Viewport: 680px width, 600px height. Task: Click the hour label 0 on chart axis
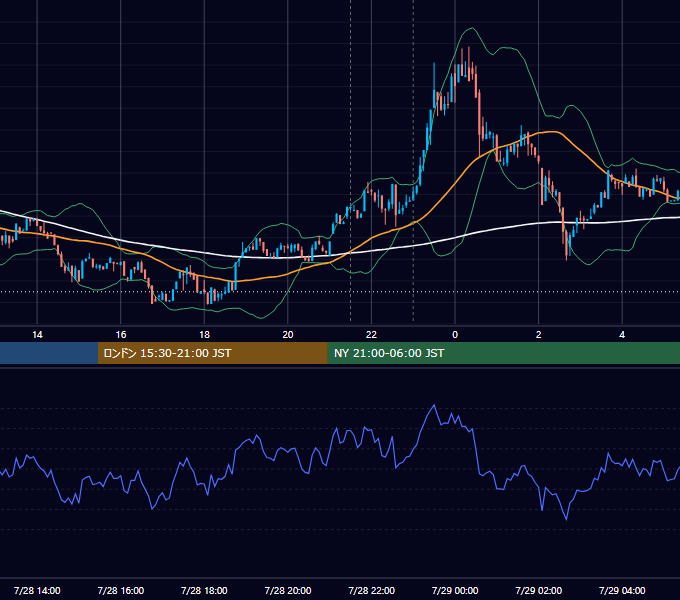pyautogui.click(x=455, y=335)
